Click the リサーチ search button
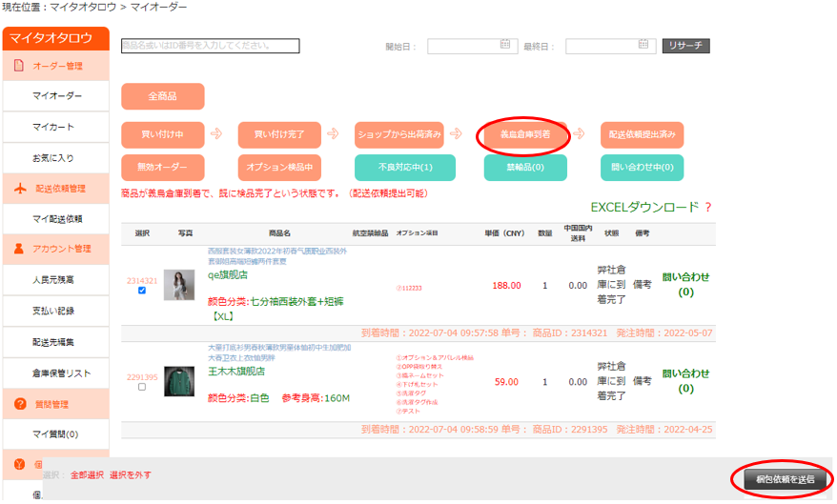The height and width of the screenshot is (504, 837). coord(685,46)
